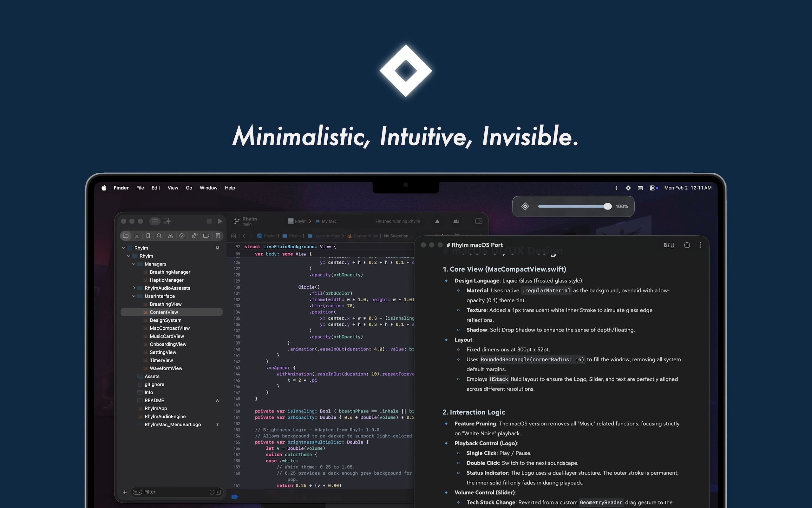
Task: Collapse the Managers folder
Action: [134, 264]
